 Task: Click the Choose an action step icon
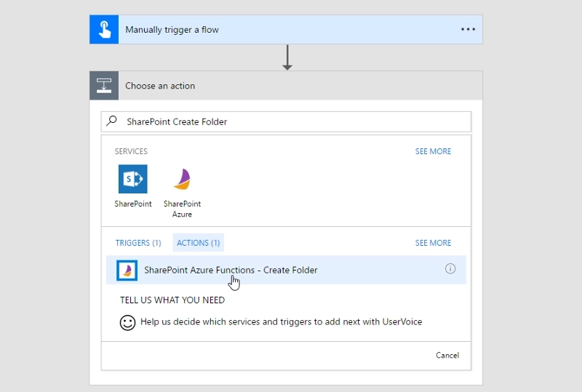point(104,86)
